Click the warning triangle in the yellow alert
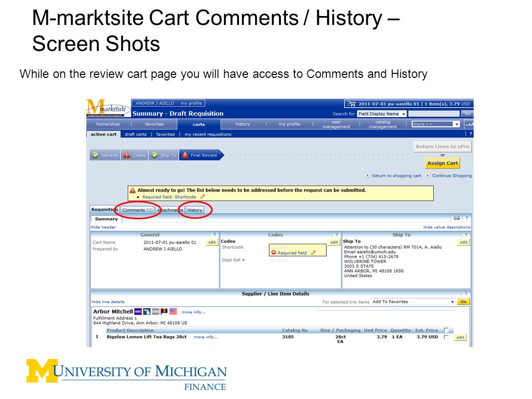The image size is (532, 399). 133,190
